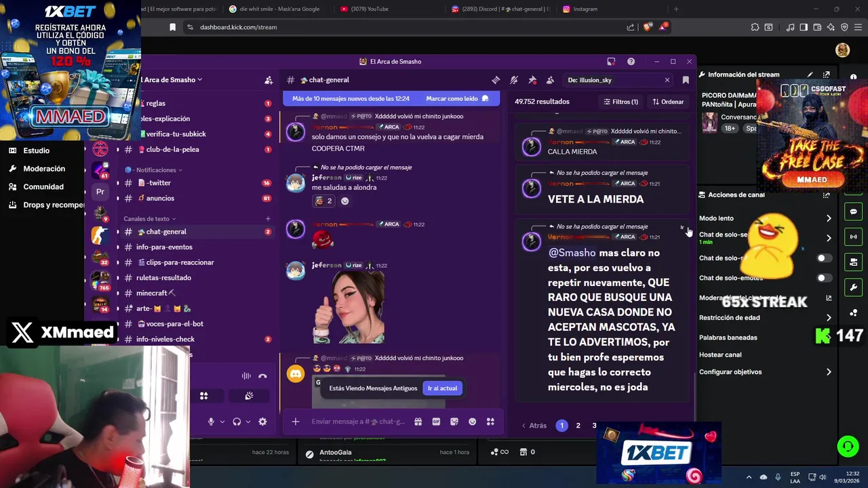Deafen with the headphones icon in Discord
The image size is (868, 488).
pyautogui.click(x=237, y=422)
